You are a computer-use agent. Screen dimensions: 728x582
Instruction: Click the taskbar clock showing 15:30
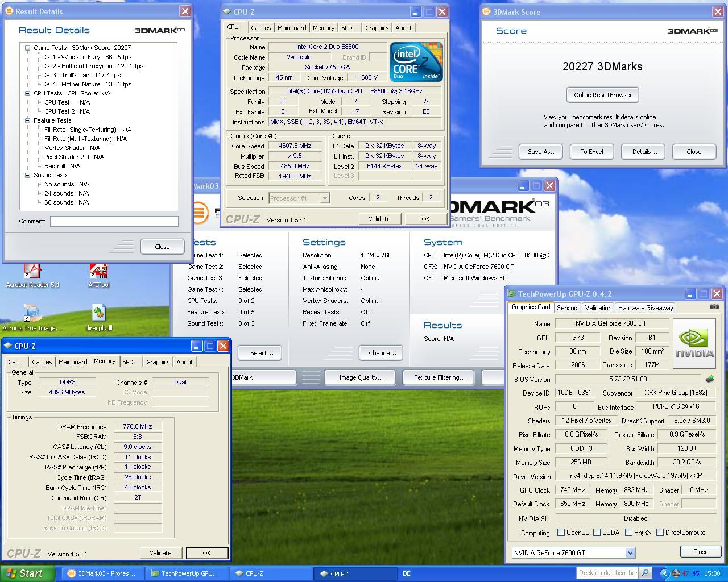[x=712, y=573]
